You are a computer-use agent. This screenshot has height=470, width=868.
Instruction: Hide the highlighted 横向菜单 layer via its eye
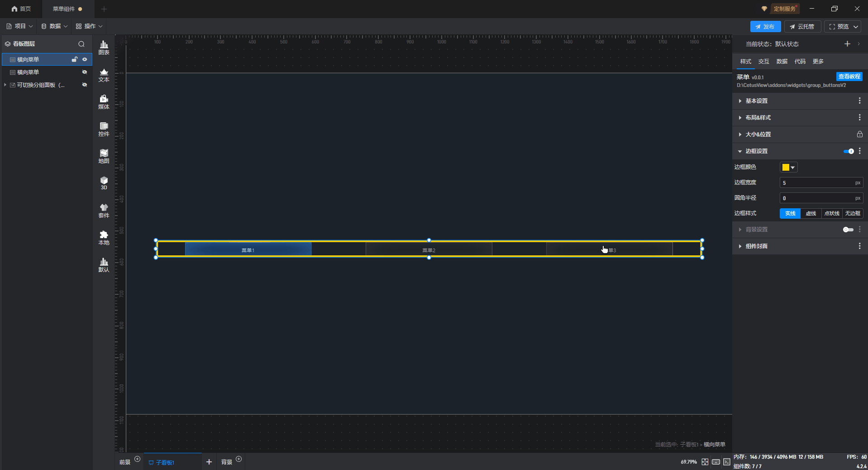click(x=85, y=59)
